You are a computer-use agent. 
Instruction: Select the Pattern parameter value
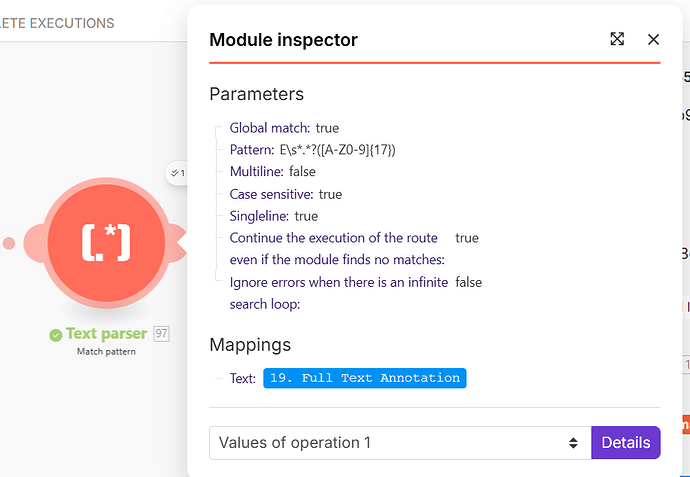pos(337,150)
